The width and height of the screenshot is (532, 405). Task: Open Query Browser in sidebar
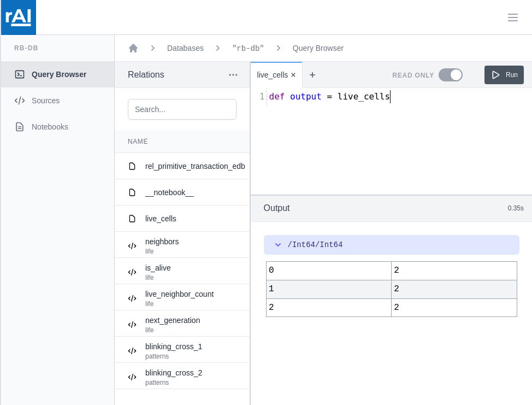point(58,74)
